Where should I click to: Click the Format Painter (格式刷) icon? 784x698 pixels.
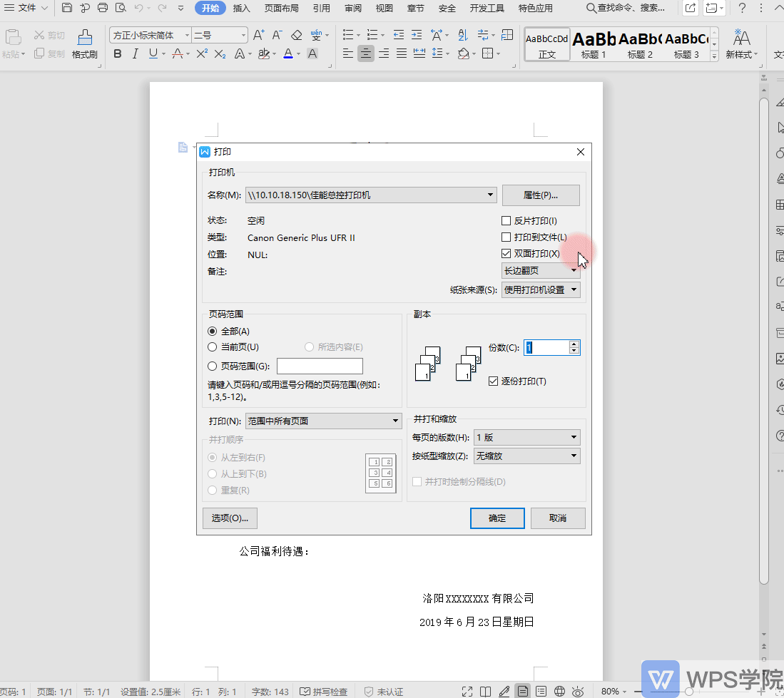click(x=84, y=43)
